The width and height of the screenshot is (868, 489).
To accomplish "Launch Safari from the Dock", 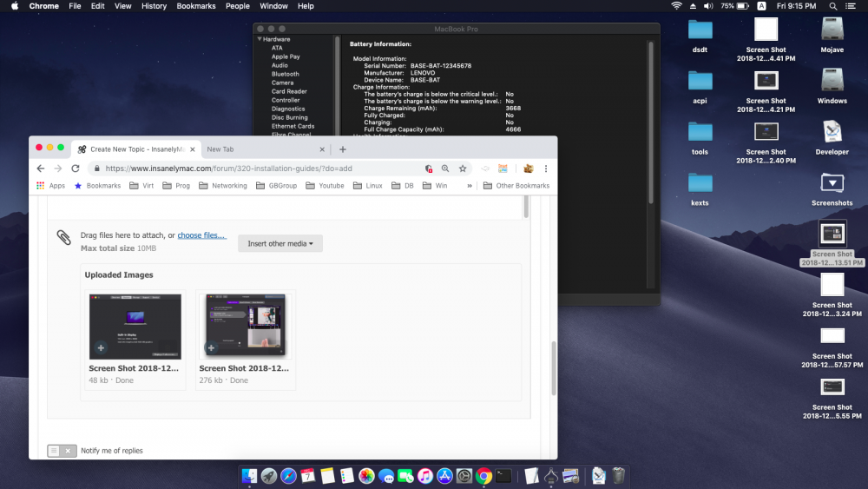I will click(x=288, y=476).
